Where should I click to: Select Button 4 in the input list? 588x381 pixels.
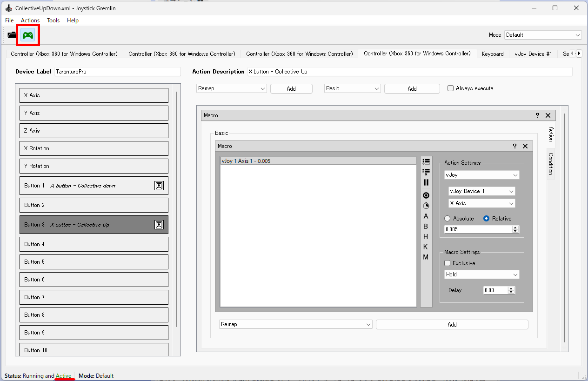tap(94, 244)
